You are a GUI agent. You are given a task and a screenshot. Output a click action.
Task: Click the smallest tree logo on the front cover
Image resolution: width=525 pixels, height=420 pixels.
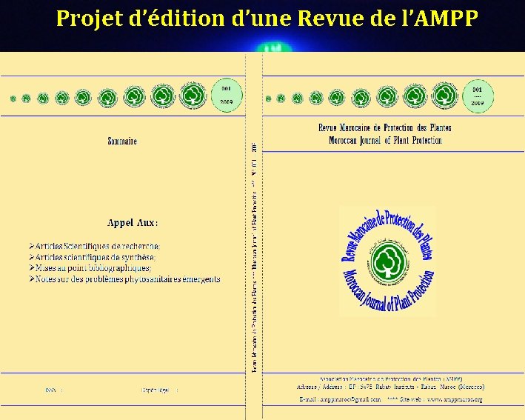(x=268, y=99)
